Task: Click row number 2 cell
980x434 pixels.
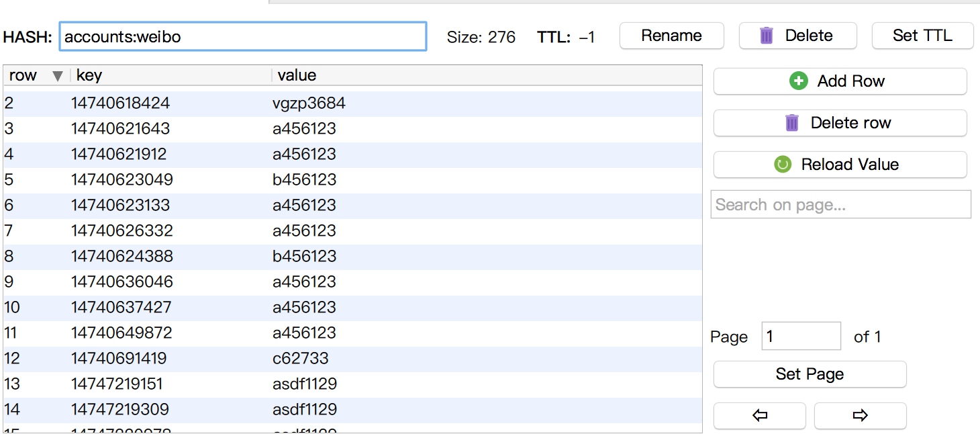Action: pyautogui.click(x=9, y=103)
